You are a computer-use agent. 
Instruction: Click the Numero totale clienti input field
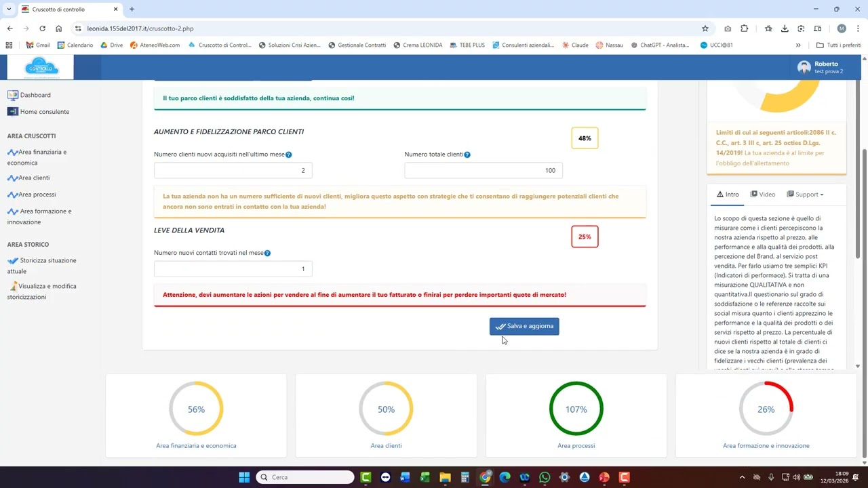tap(483, 171)
